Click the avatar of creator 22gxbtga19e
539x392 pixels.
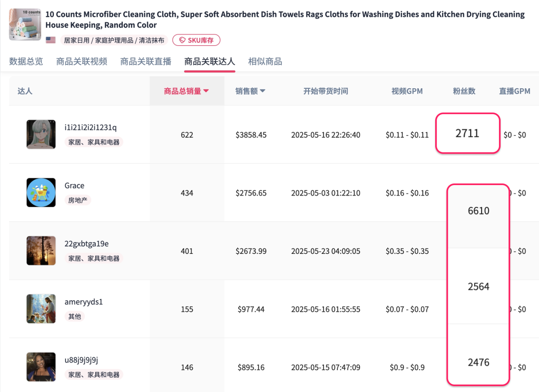pyautogui.click(x=41, y=251)
